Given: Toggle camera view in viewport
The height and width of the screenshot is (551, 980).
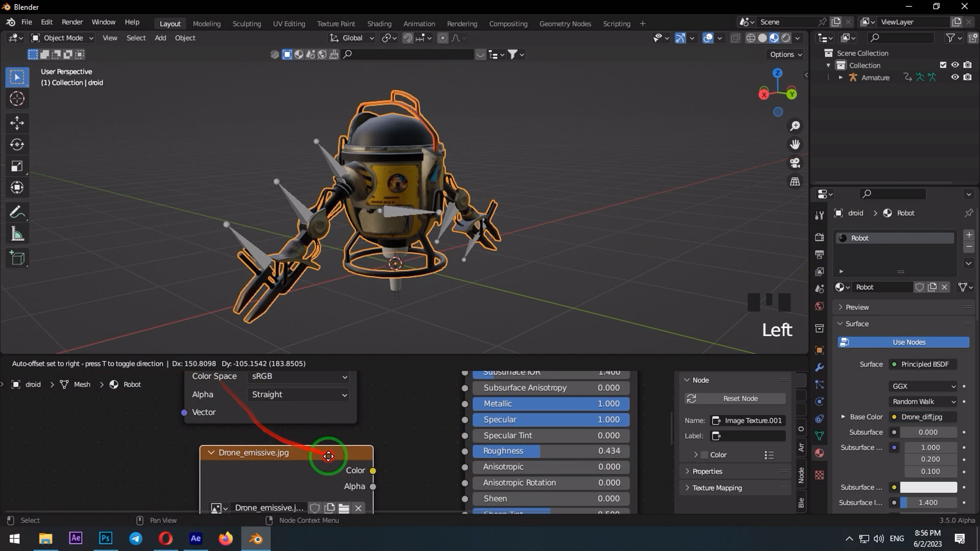Looking at the screenshot, I should click(x=795, y=163).
